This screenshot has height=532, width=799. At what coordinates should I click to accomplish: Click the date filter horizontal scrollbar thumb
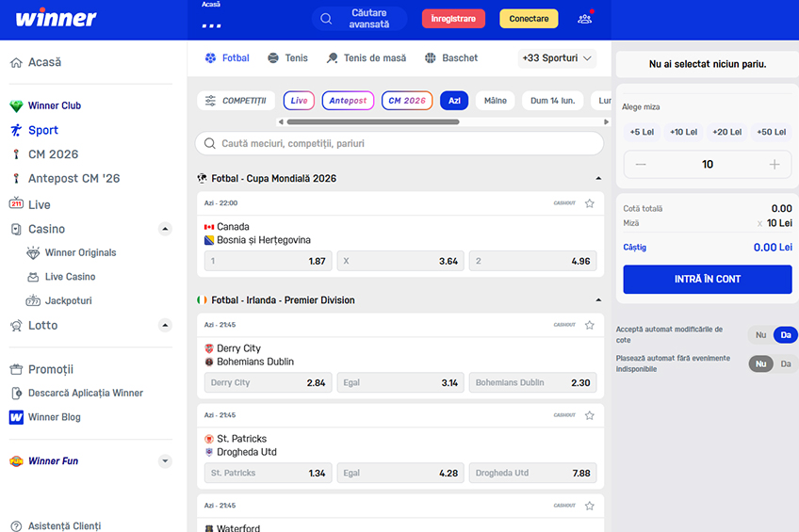[373, 122]
